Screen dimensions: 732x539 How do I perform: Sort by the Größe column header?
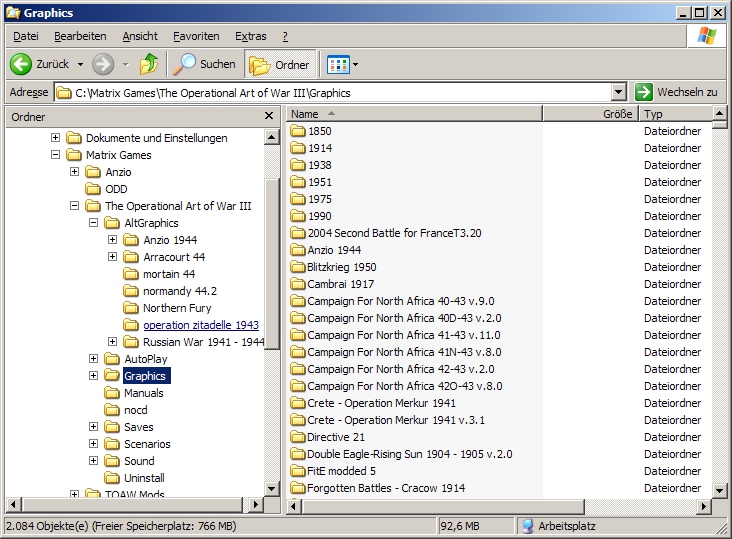pyautogui.click(x=591, y=114)
